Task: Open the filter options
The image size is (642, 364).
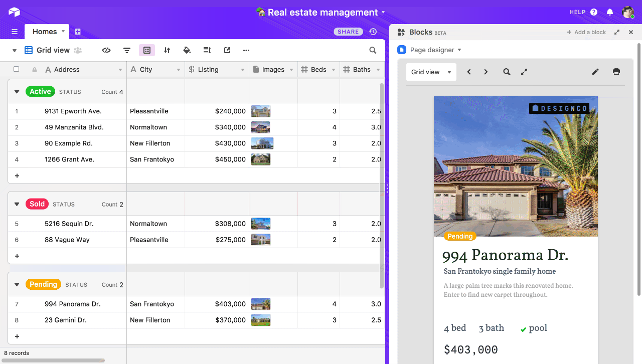Action: (x=126, y=50)
